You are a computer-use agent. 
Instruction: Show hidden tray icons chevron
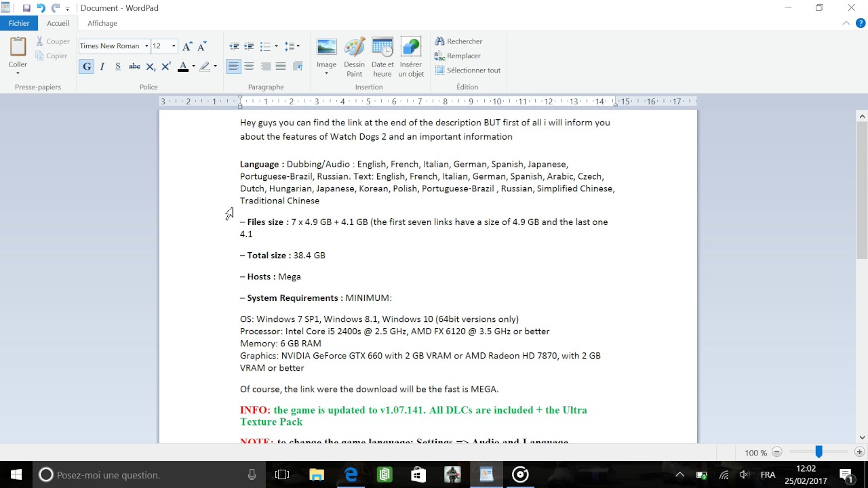[x=680, y=474]
